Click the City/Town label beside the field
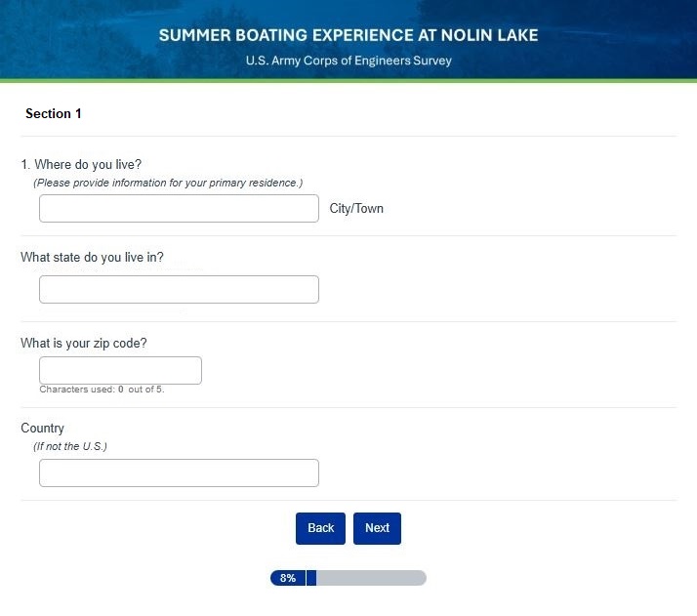Image resolution: width=697 pixels, height=616 pixels. click(356, 209)
